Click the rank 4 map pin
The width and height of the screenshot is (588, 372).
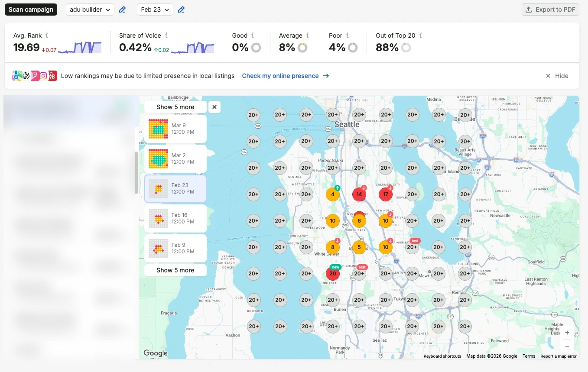(x=333, y=194)
